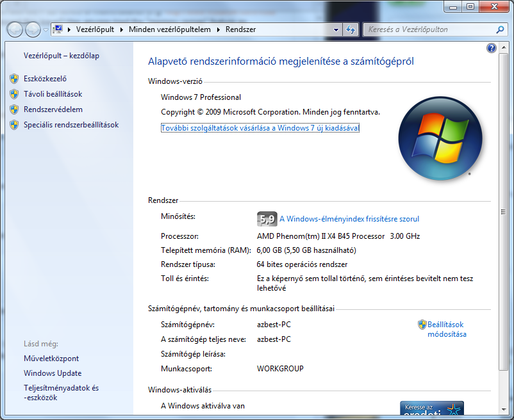Click Beállítások módosítása link
The width and height of the screenshot is (514, 420).
[447, 329]
